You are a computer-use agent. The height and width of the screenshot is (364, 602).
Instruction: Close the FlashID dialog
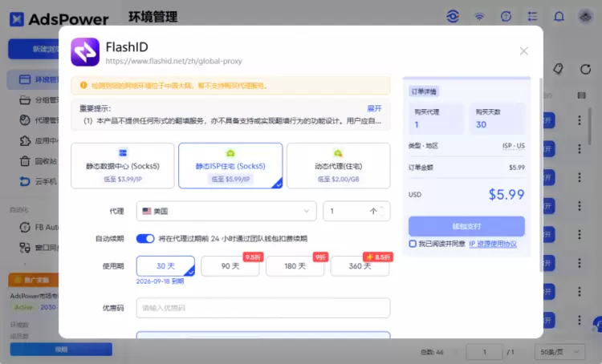click(x=523, y=51)
